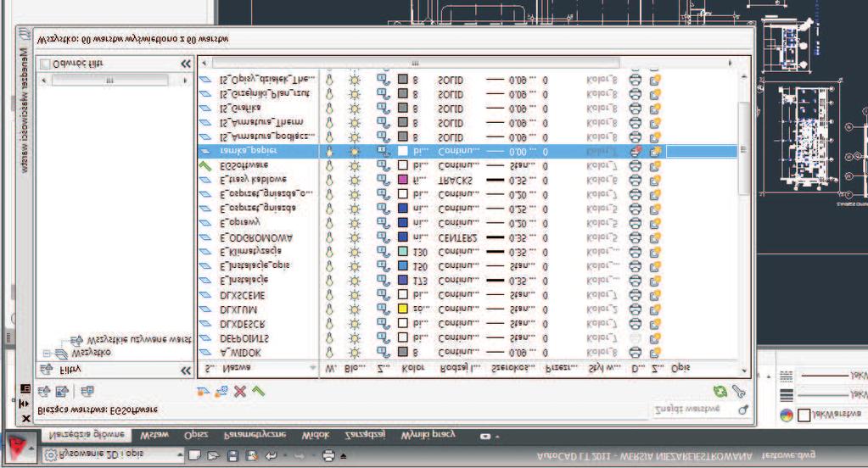Click the New Property Filter icon
The image size is (868, 468).
click(x=44, y=392)
